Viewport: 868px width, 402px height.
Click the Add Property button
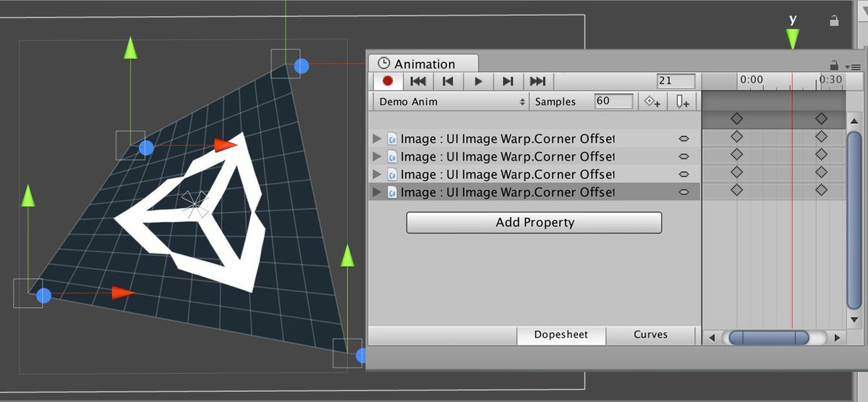coord(534,223)
